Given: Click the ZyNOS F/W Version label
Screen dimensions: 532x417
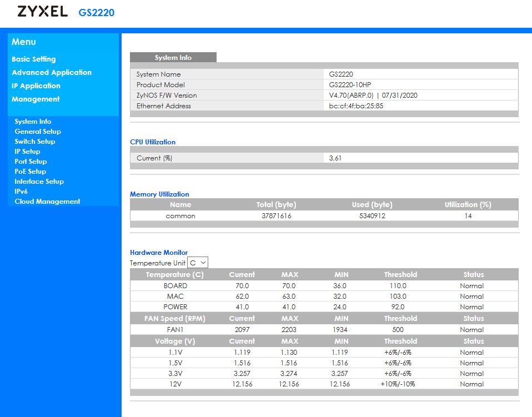Looking at the screenshot, I should click(167, 96).
